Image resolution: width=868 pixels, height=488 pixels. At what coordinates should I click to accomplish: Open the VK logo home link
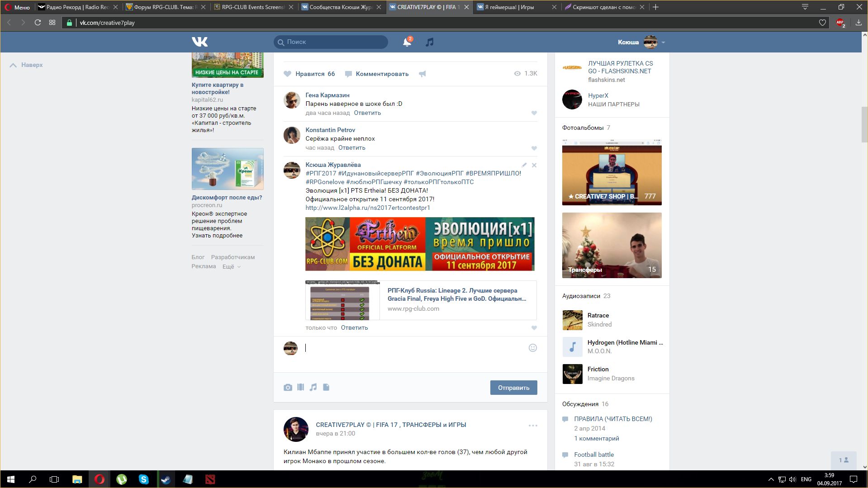(x=199, y=42)
